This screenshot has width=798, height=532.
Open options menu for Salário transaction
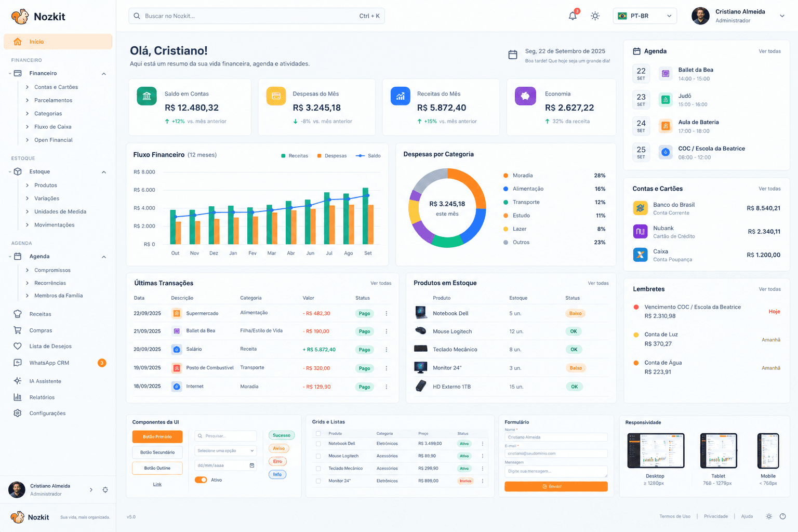387,350
